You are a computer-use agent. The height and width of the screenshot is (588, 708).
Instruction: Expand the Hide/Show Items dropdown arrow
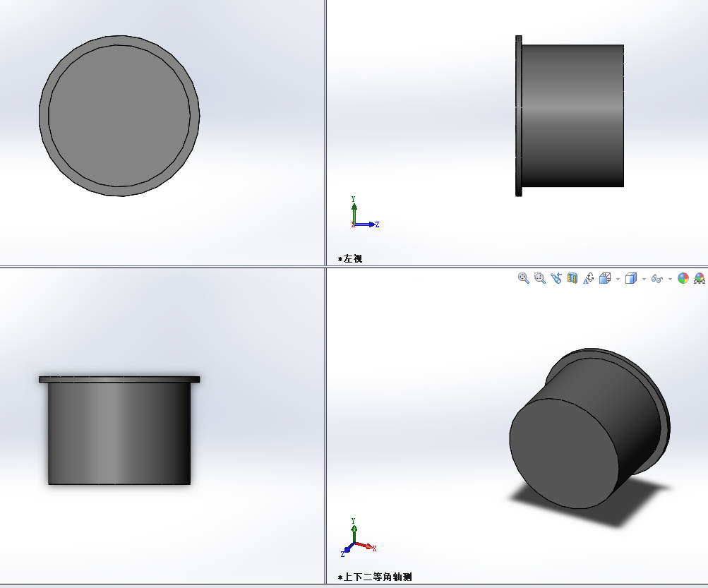(x=670, y=279)
